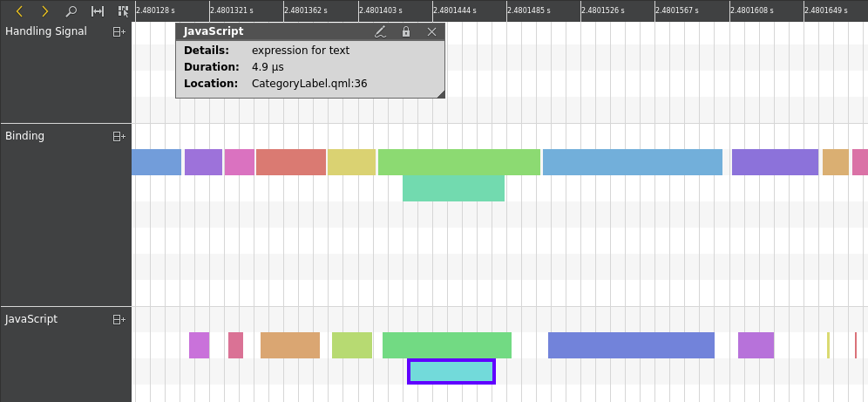Click the edit note pencil icon in popup
This screenshot has width=868, height=402.
pyautogui.click(x=380, y=31)
